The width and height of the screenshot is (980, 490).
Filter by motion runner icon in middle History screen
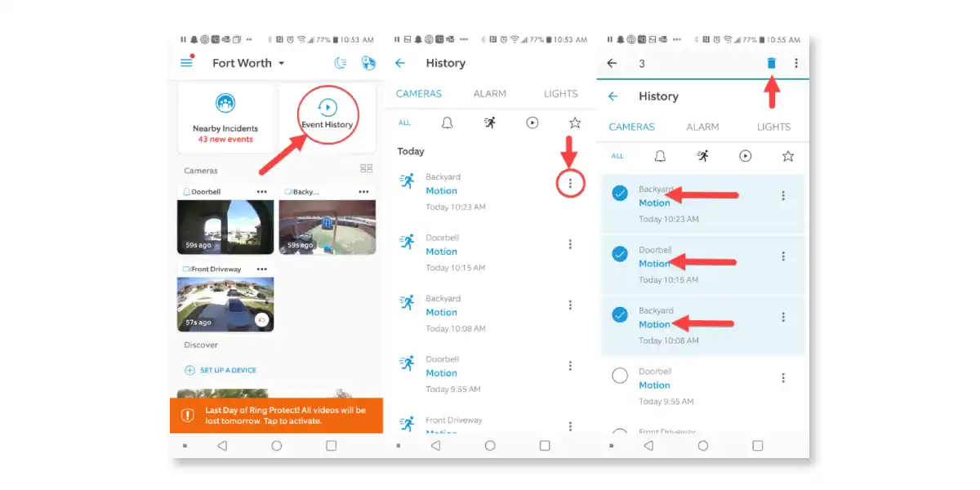tap(489, 122)
